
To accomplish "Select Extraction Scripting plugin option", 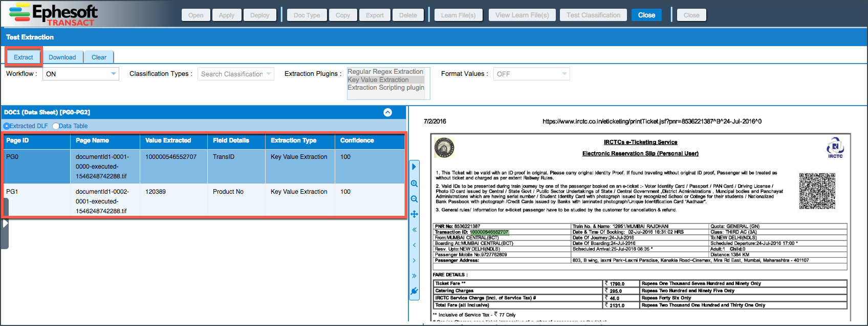I will click(386, 88).
